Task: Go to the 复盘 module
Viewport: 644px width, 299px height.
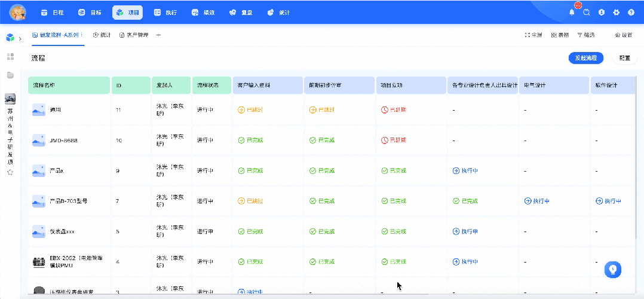Action: tap(241, 13)
